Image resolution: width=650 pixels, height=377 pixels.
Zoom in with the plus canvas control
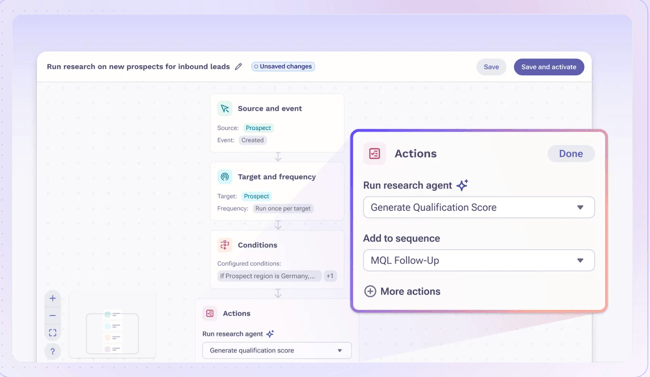point(53,298)
